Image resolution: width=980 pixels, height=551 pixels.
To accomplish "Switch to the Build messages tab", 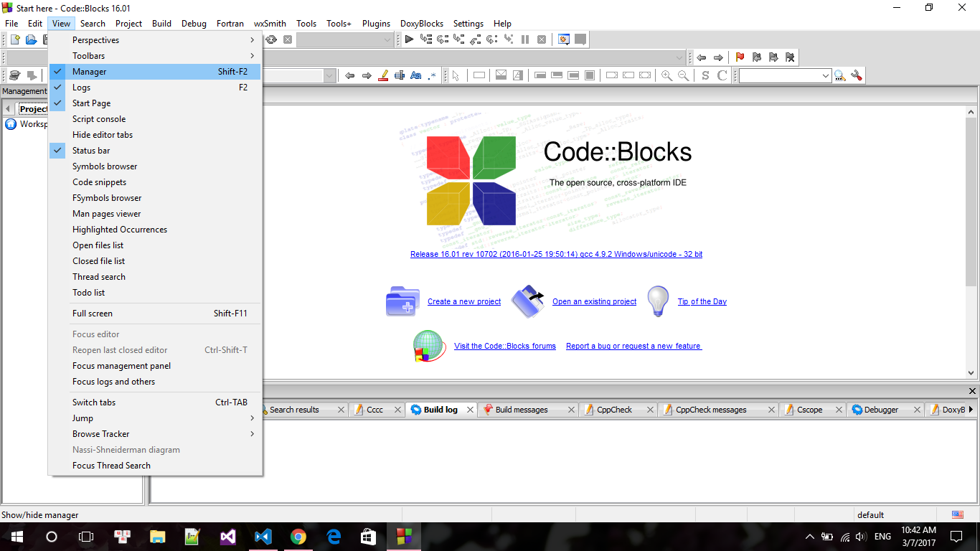I will pos(521,410).
